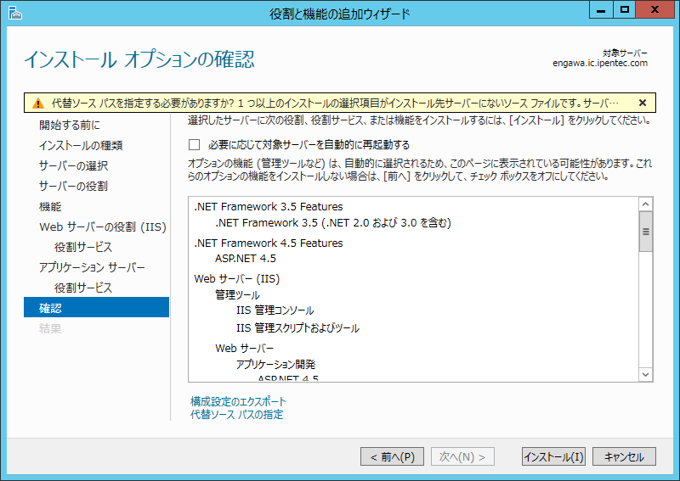Screen dimensions: 680x481
Task: Close the wizard window
Action: coord(655,10)
